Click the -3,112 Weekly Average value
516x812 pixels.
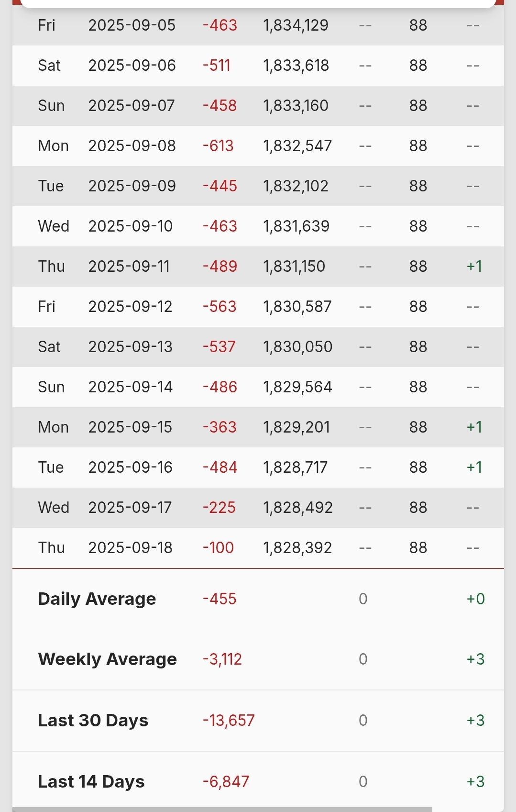point(222,659)
